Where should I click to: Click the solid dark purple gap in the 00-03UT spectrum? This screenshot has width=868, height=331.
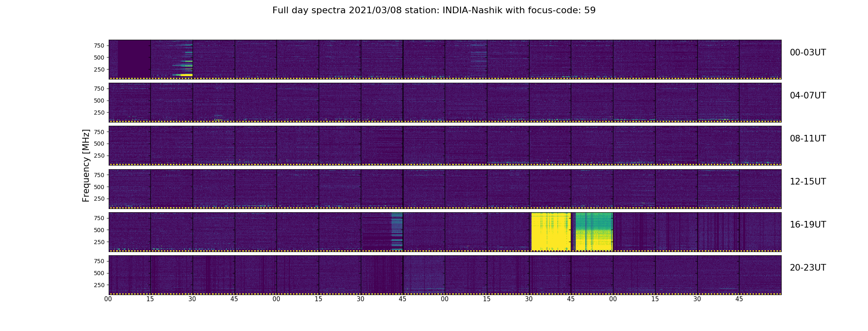134,59
